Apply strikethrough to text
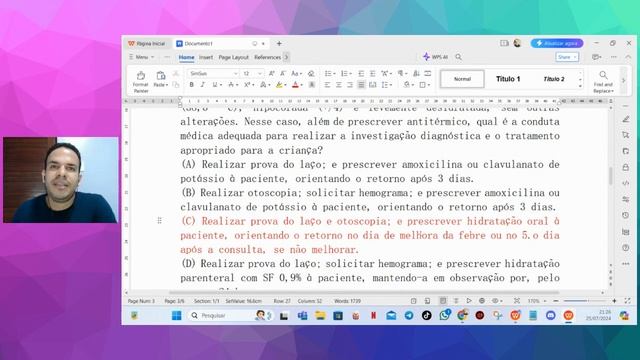The height and width of the screenshot is (360, 640). pyautogui.click(x=231, y=85)
